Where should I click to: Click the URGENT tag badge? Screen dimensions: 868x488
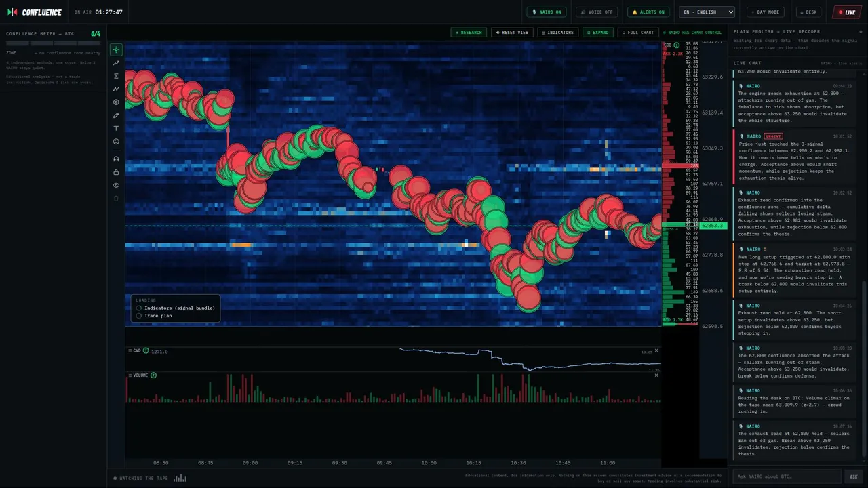pos(773,136)
